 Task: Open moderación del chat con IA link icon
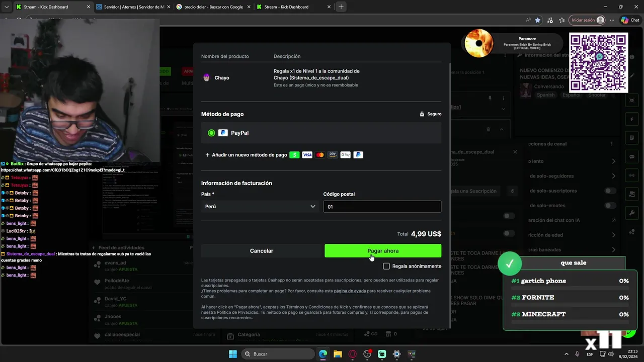(613, 220)
